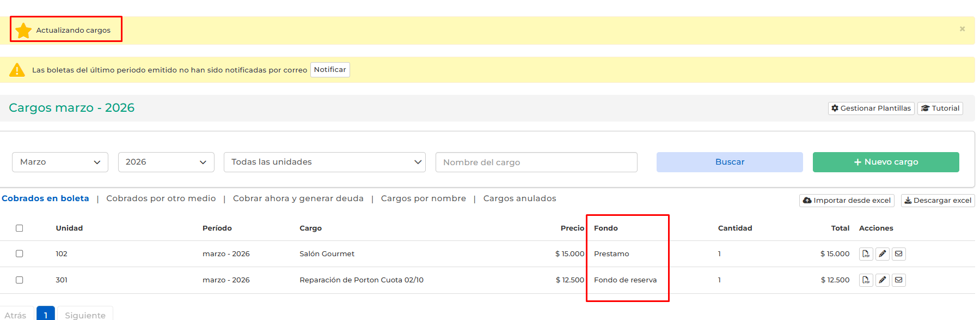Edit the Reparación de Porton charge

tap(883, 280)
